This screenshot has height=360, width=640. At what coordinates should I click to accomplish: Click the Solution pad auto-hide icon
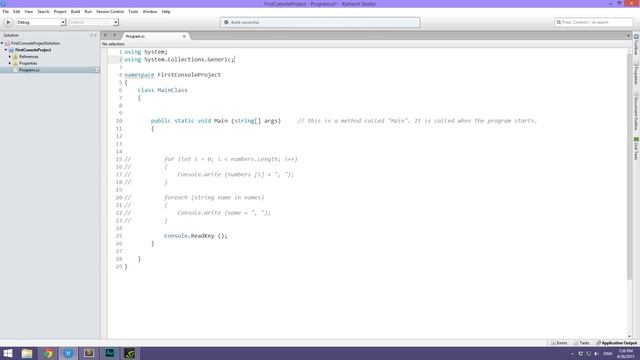click(x=91, y=36)
